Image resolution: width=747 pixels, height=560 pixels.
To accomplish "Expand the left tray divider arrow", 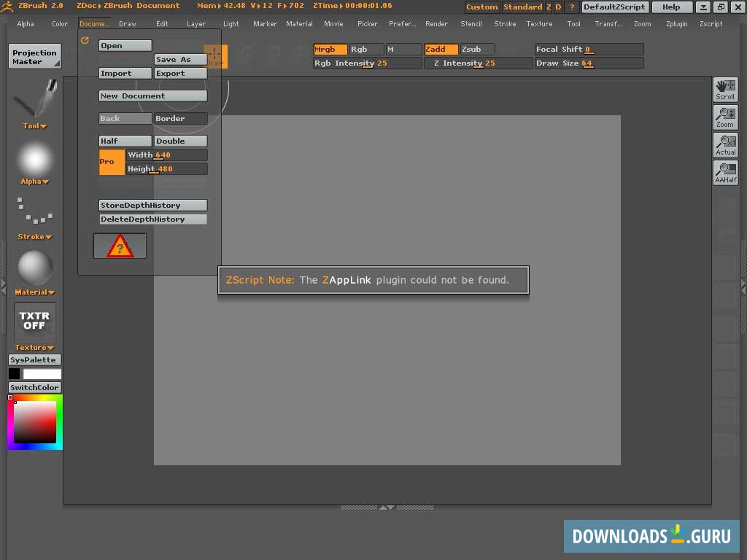I will [x=4, y=286].
